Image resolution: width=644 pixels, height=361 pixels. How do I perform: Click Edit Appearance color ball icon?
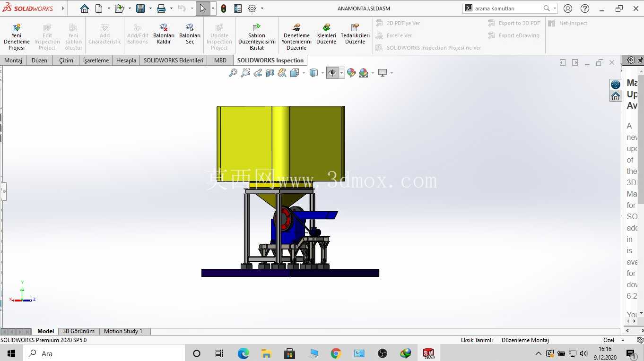pyautogui.click(x=351, y=73)
